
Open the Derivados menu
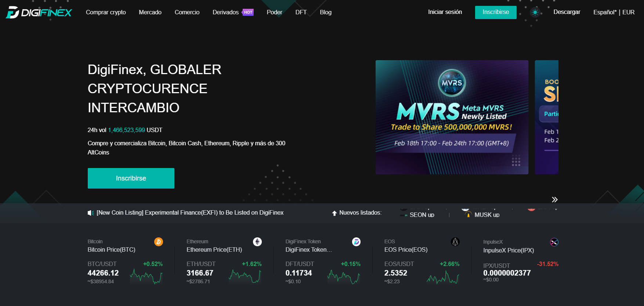coord(225,12)
